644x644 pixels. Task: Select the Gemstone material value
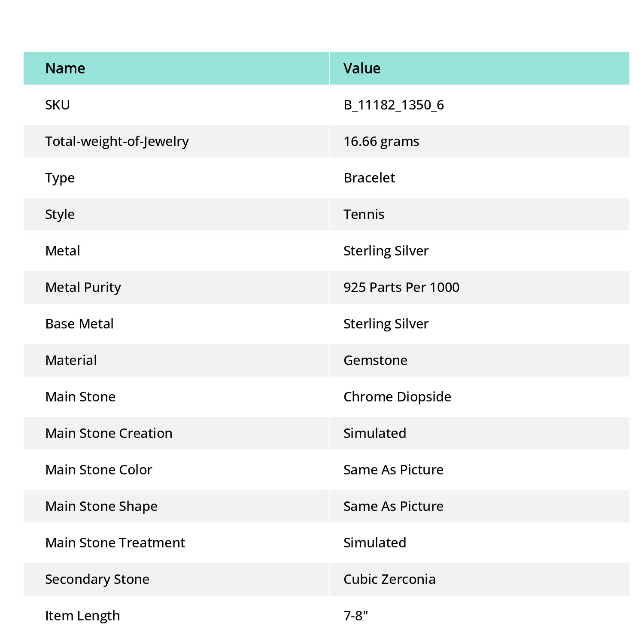376,360
